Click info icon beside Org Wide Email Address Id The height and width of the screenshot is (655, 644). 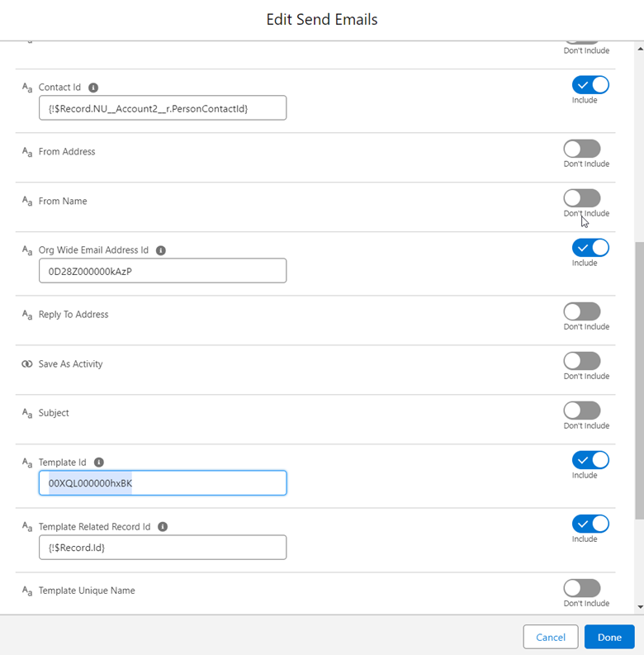[x=161, y=250]
